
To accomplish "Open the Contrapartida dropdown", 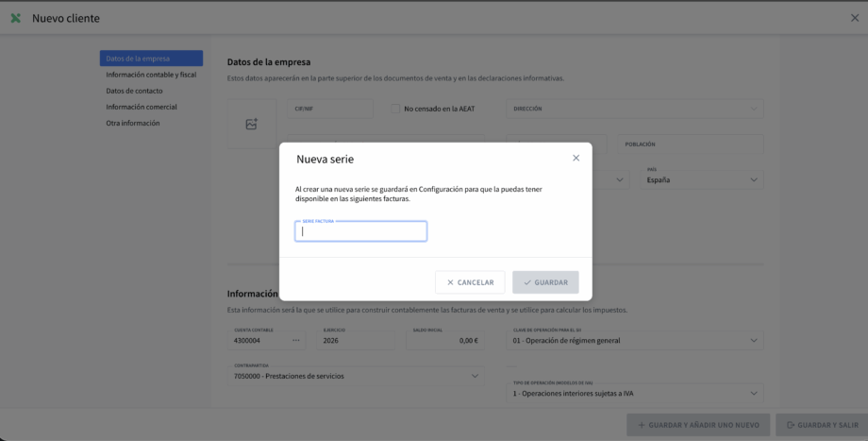I will 474,376.
